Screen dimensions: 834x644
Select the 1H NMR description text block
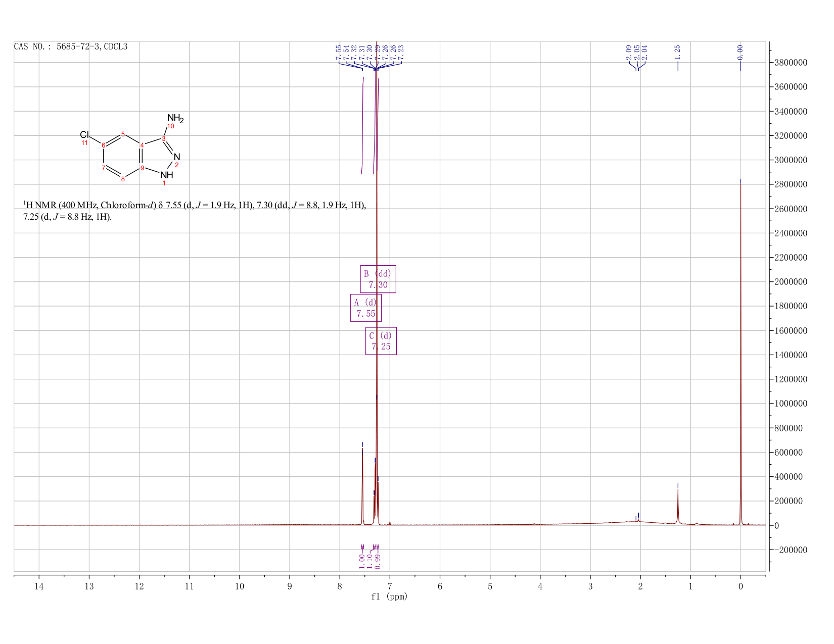point(195,211)
